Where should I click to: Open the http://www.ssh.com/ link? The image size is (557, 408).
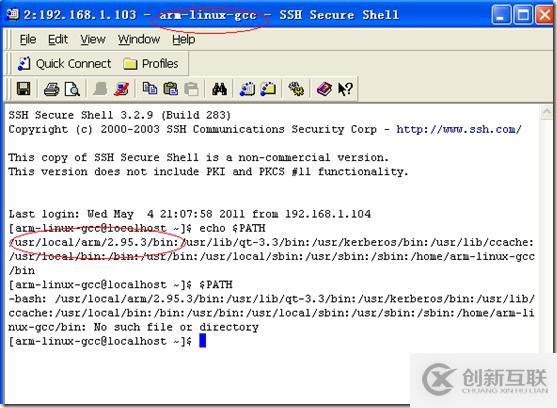[459, 129]
